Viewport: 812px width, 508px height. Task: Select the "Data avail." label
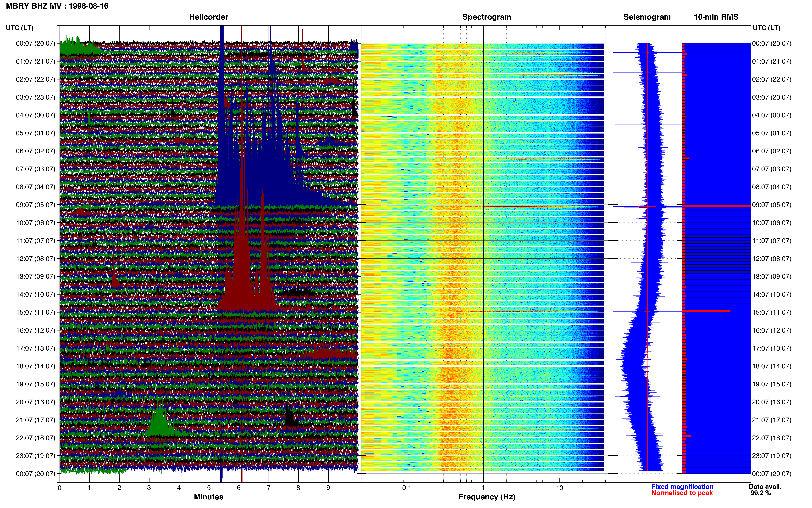click(765, 487)
